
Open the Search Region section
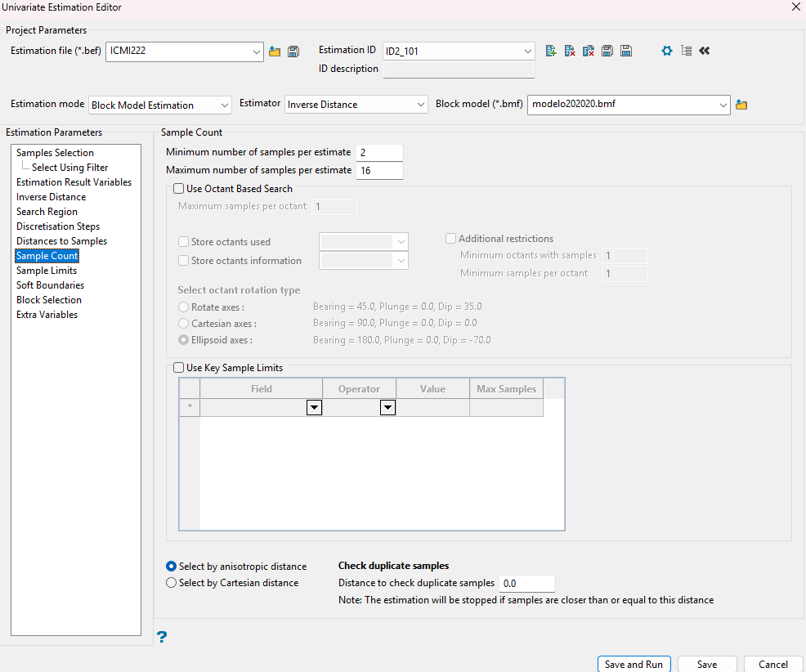47,212
